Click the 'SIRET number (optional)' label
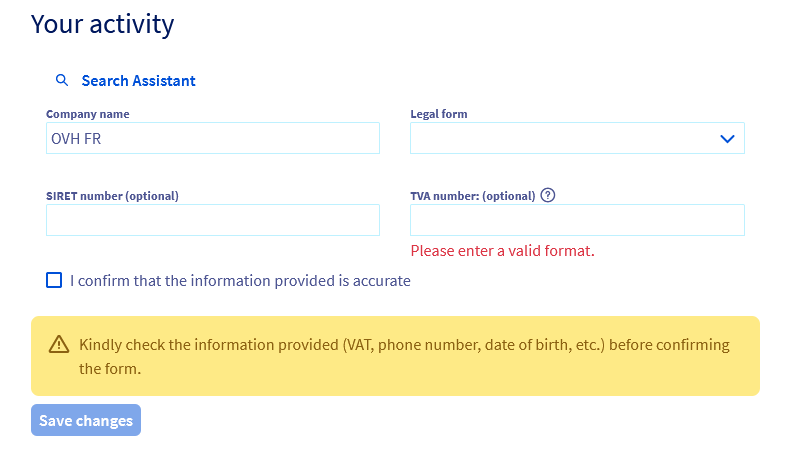Image resolution: width=808 pixels, height=468 pixels. [112, 196]
